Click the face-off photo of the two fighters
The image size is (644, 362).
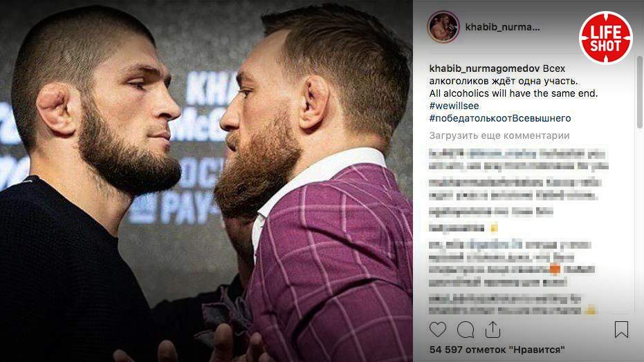(x=206, y=181)
